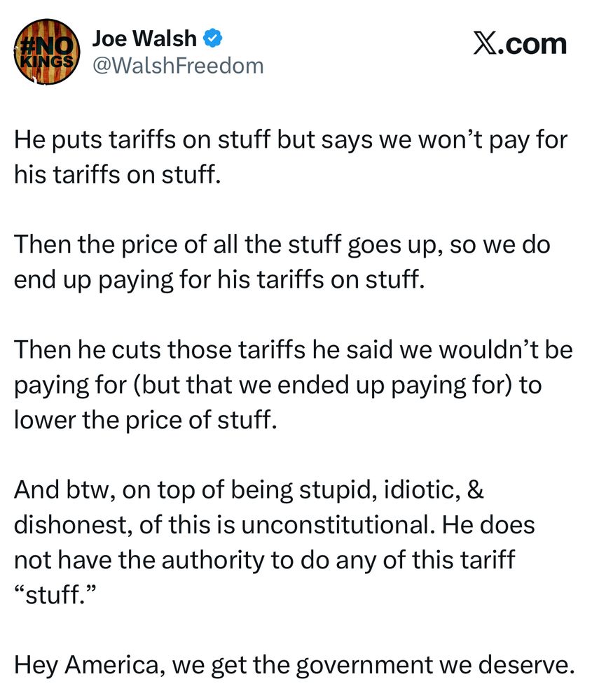Open the @WalshFreedom handle link

point(178,66)
